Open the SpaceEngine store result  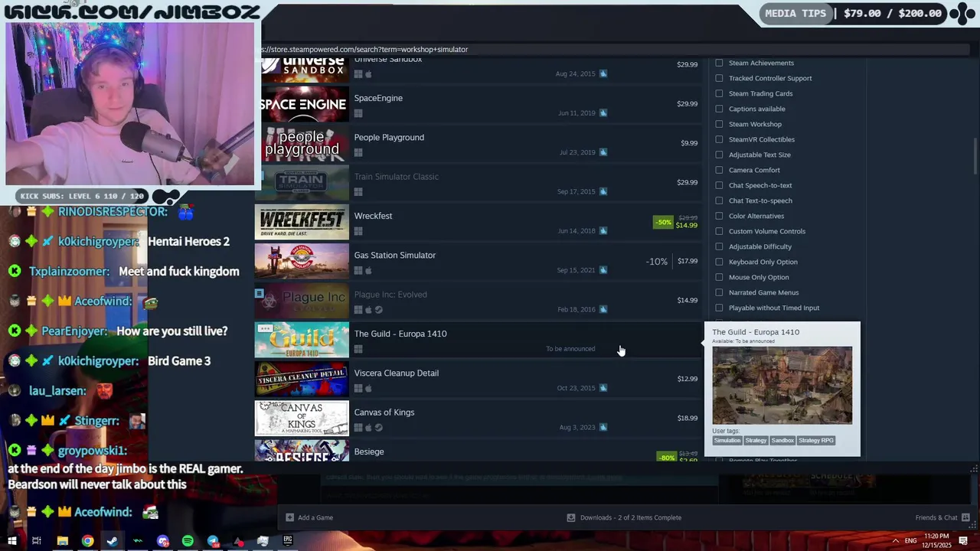[479, 104]
